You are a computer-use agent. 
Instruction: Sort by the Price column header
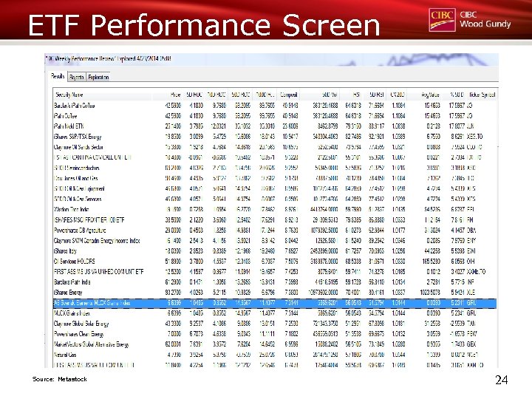(x=167, y=95)
